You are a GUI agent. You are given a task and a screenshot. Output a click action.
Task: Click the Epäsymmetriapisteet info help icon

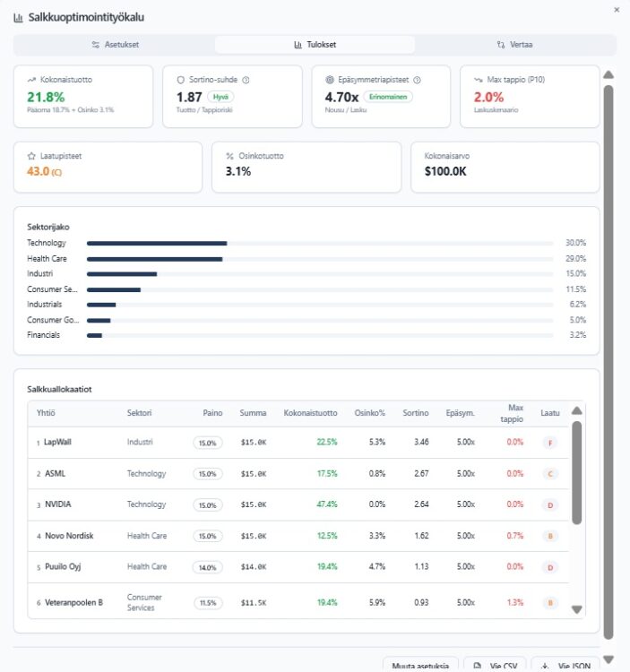coord(417,80)
